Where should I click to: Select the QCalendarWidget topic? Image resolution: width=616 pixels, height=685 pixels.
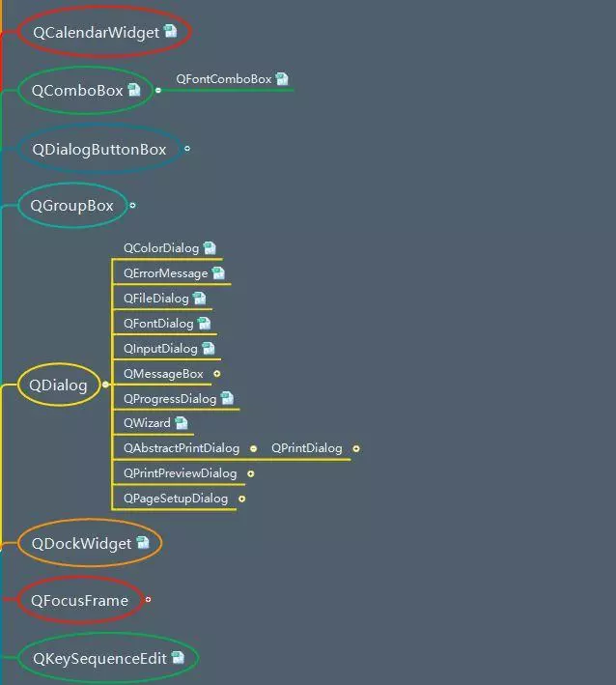click(104, 32)
